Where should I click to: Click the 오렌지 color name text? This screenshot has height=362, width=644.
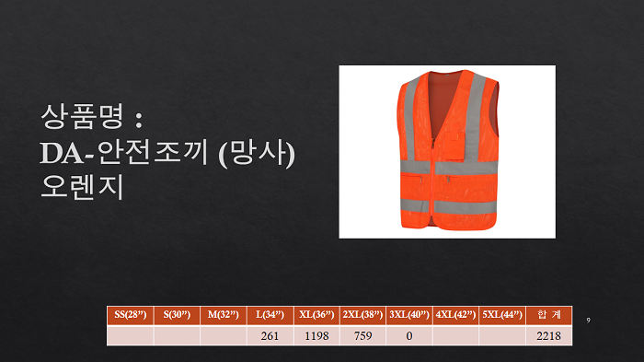82,187
